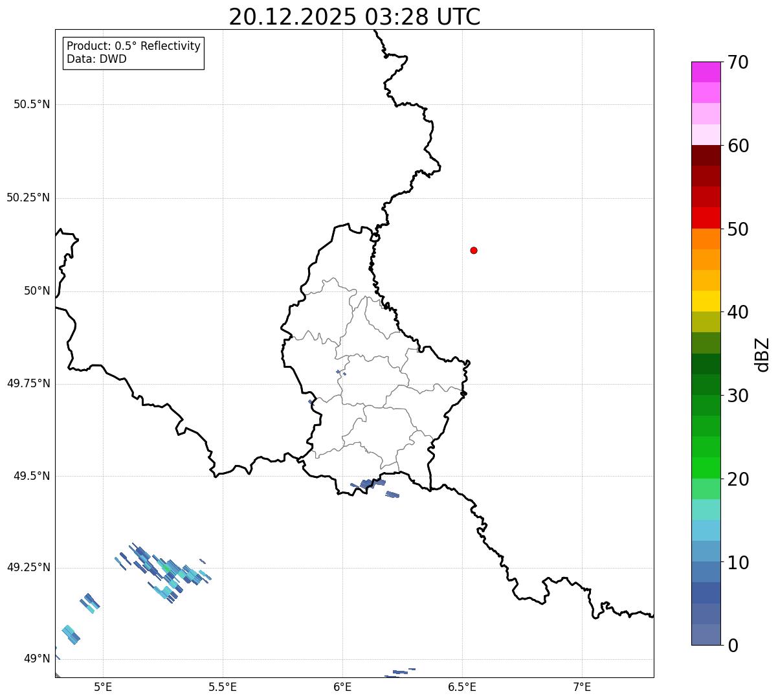Click the bright green swatch just above 20 dBZ
This screenshot has height=700, width=778.
point(706,468)
